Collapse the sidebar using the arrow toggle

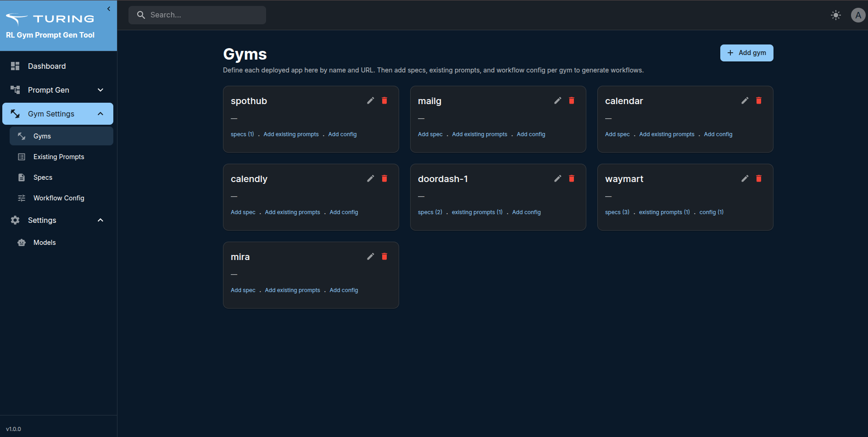point(109,9)
